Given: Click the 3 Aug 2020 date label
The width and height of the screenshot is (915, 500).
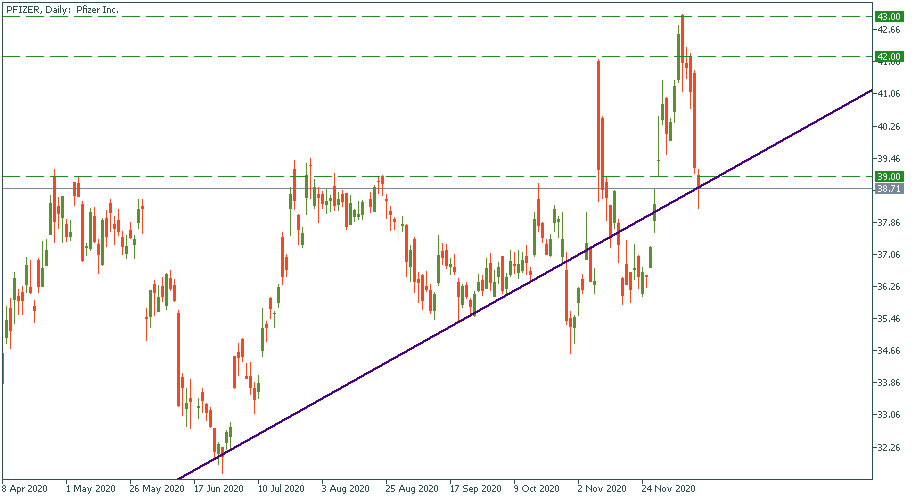Looking at the screenshot, I should [343, 490].
